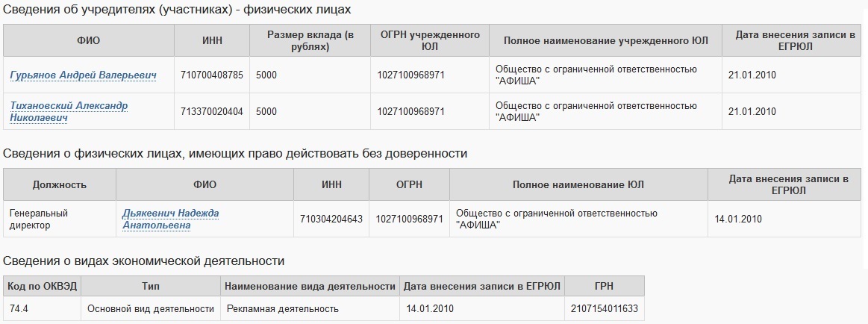Open the Гурьянов Андрей Валерьевич link
Viewport: 868px width, 324px height.
[x=83, y=75]
